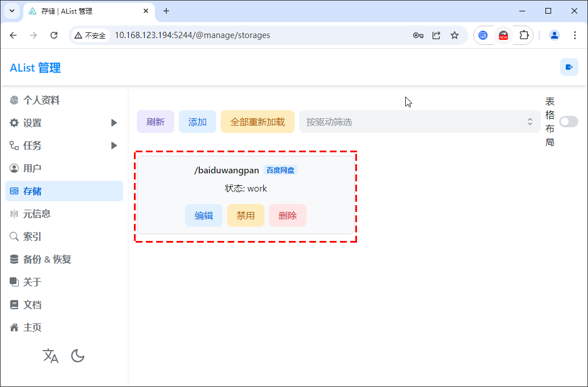Click the stacked squares icon beside 关于
This screenshot has width=588, height=387.
coord(14,282)
